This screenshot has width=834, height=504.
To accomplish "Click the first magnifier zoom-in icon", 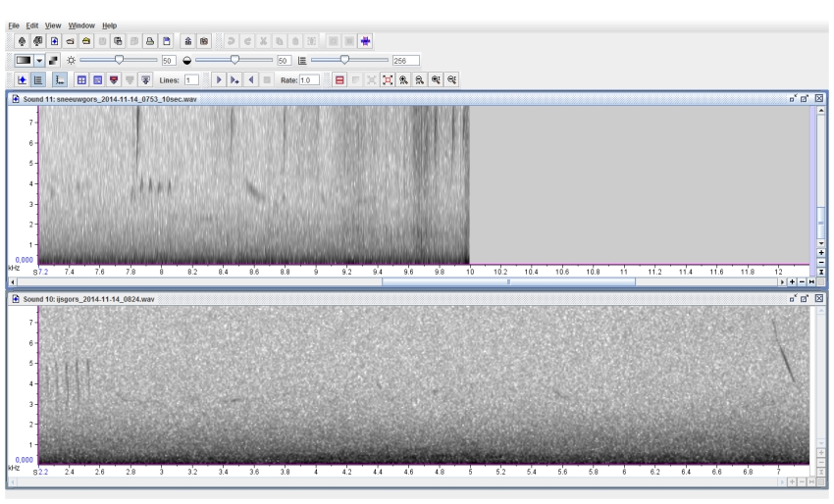I will pos(401,78).
